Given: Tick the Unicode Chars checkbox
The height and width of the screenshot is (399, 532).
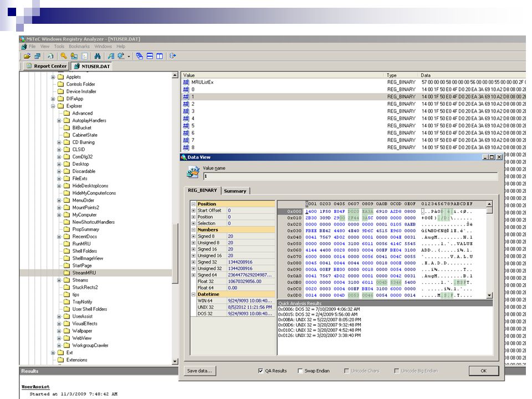Looking at the screenshot, I should pos(346,371).
